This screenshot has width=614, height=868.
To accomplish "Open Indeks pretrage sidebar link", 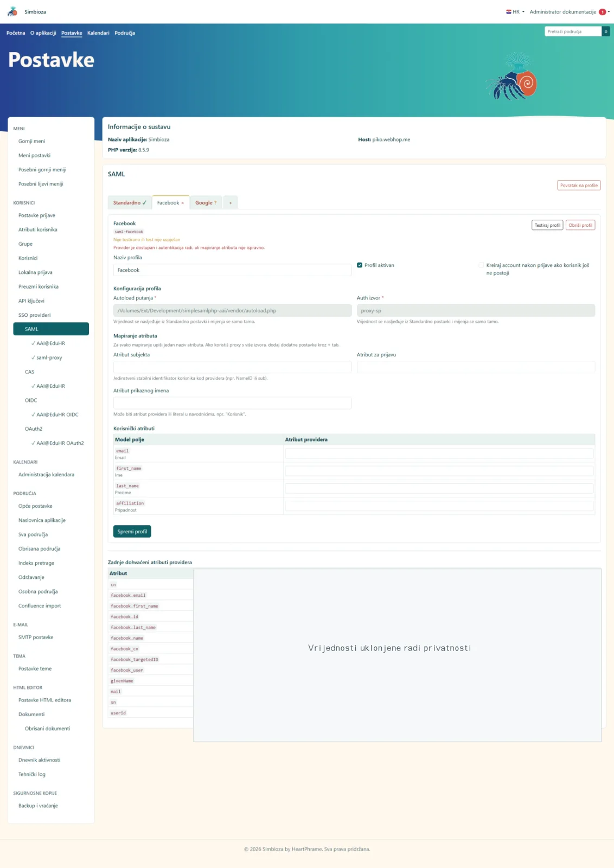I will point(36,563).
